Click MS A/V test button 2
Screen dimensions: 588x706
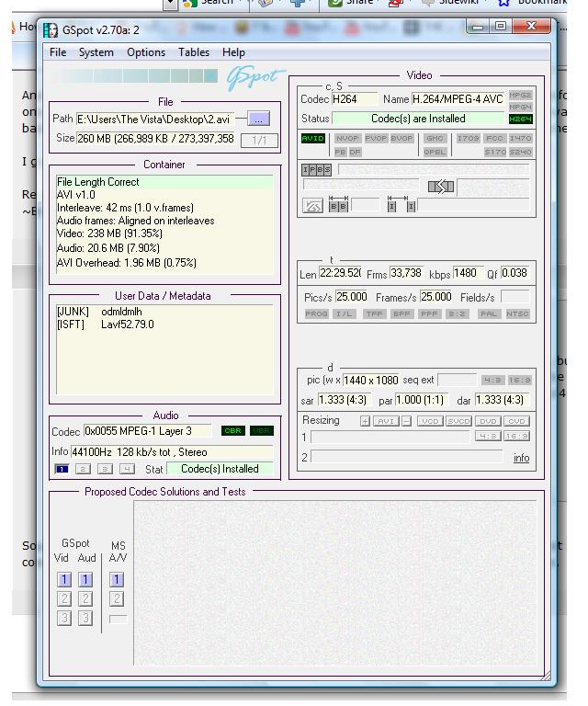pyautogui.click(x=117, y=598)
